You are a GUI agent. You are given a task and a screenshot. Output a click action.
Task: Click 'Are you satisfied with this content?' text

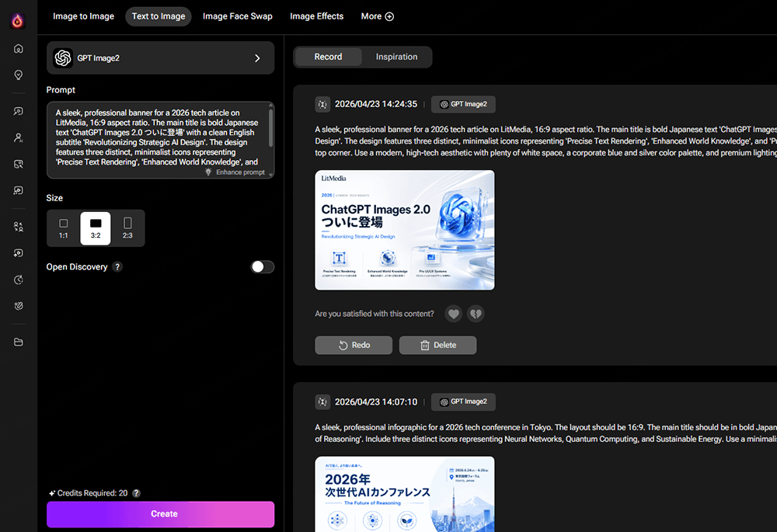pos(375,314)
